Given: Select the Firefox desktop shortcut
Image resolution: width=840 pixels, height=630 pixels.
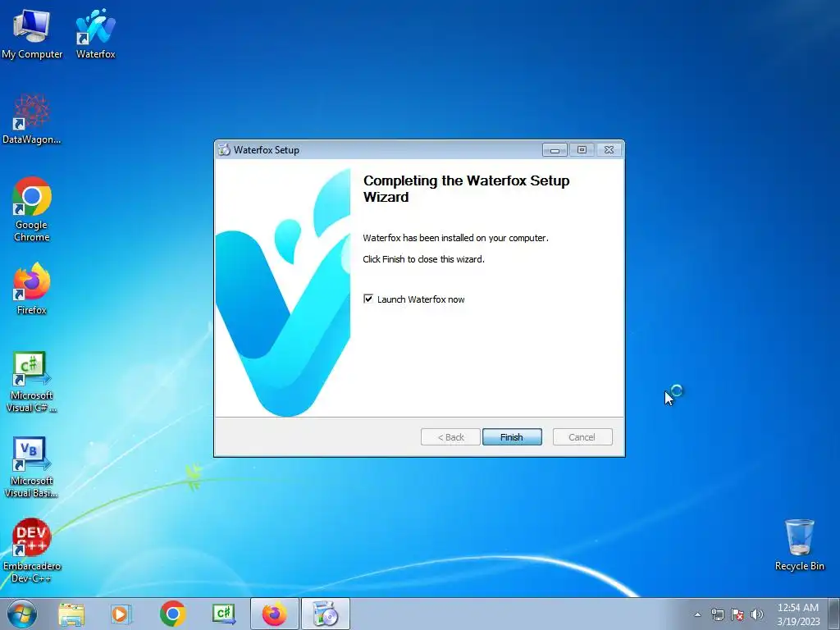Looking at the screenshot, I should [32, 289].
